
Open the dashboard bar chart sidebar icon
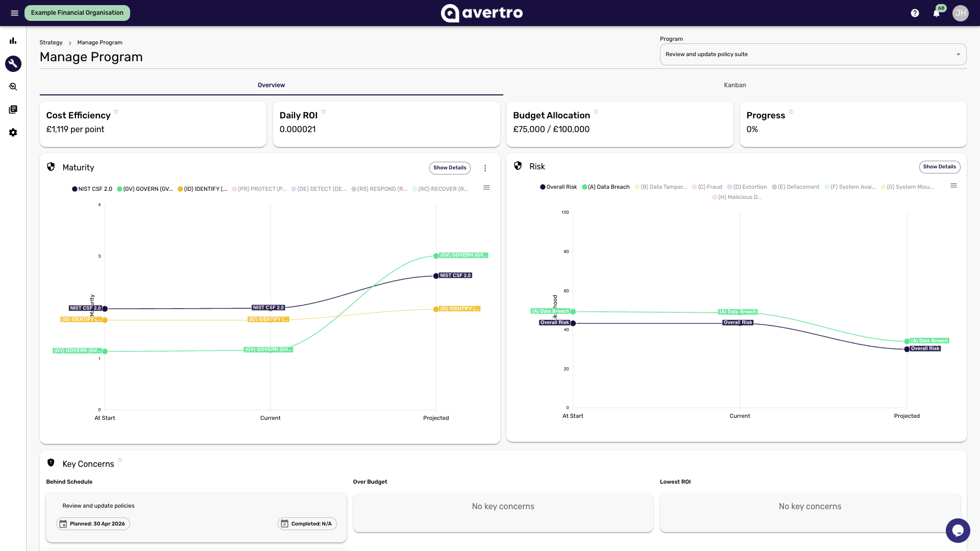[13, 41]
